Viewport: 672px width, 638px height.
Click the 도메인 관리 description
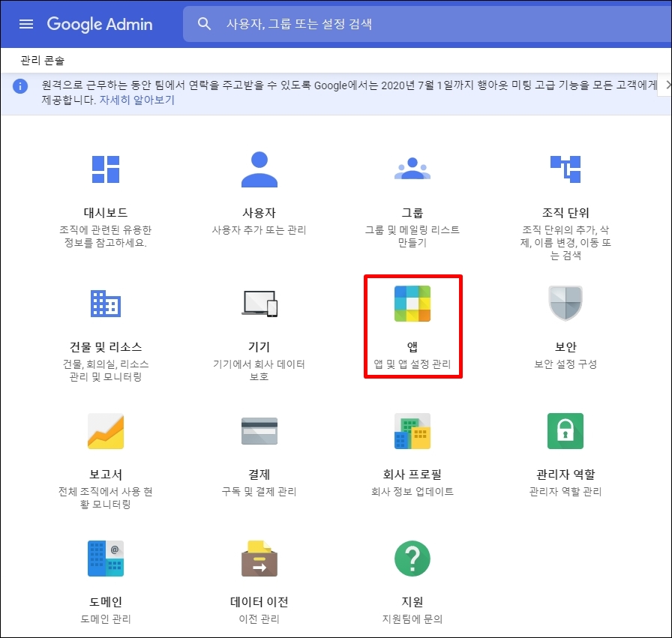(106, 619)
